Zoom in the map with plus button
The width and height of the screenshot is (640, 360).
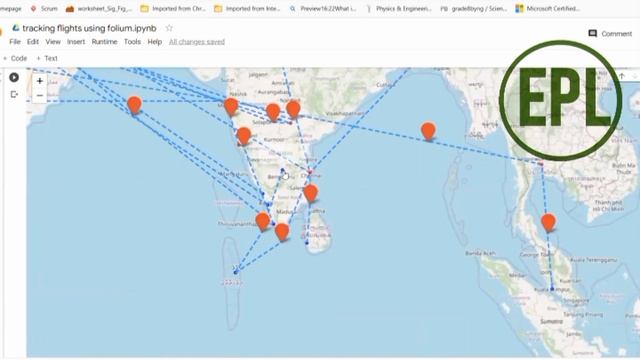tap(40, 81)
